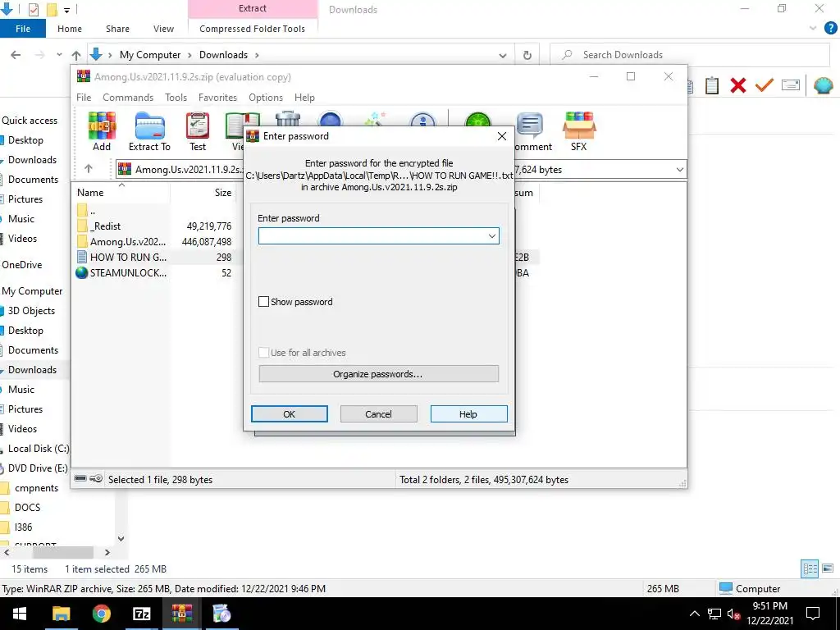The image size is (840, 630).
Task: Open quick access toolbar customize dropdown
Action: 67,10
